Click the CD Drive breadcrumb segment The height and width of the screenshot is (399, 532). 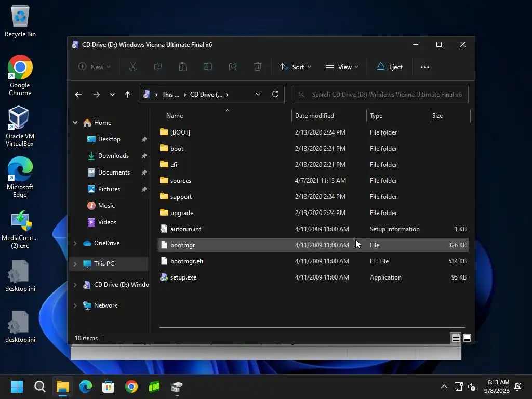pos(206,95)
